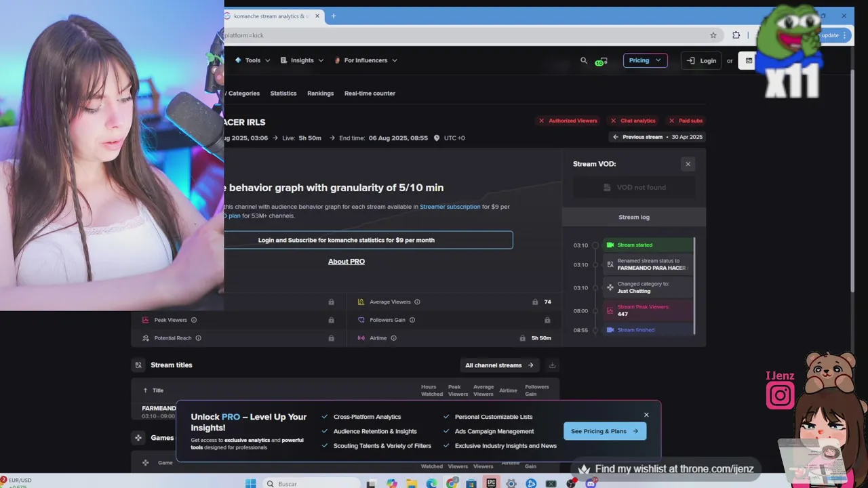
Task: Toggle the Authorized Viewers tag
Action: (568, 121)
